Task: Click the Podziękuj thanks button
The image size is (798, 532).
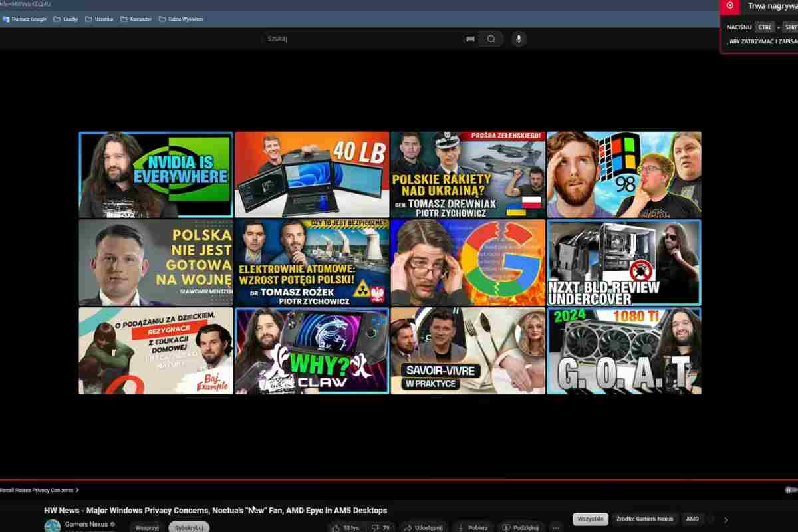Action: (x=521, y=527)
